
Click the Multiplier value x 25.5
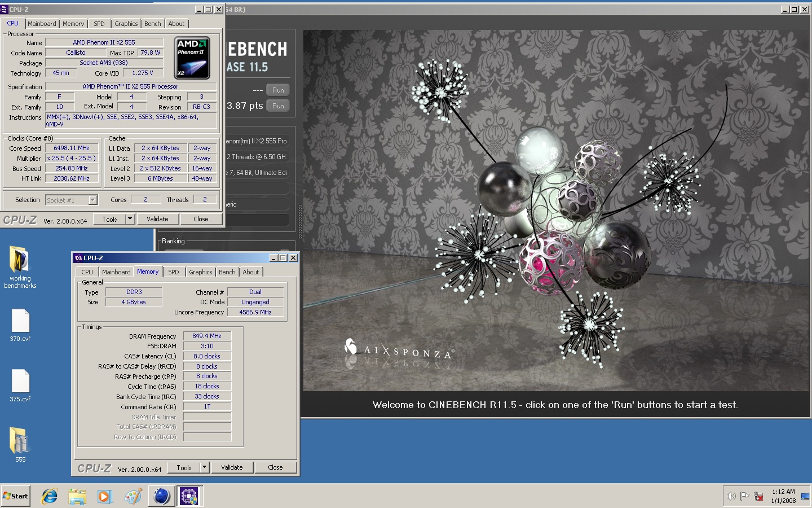[72, 158]
